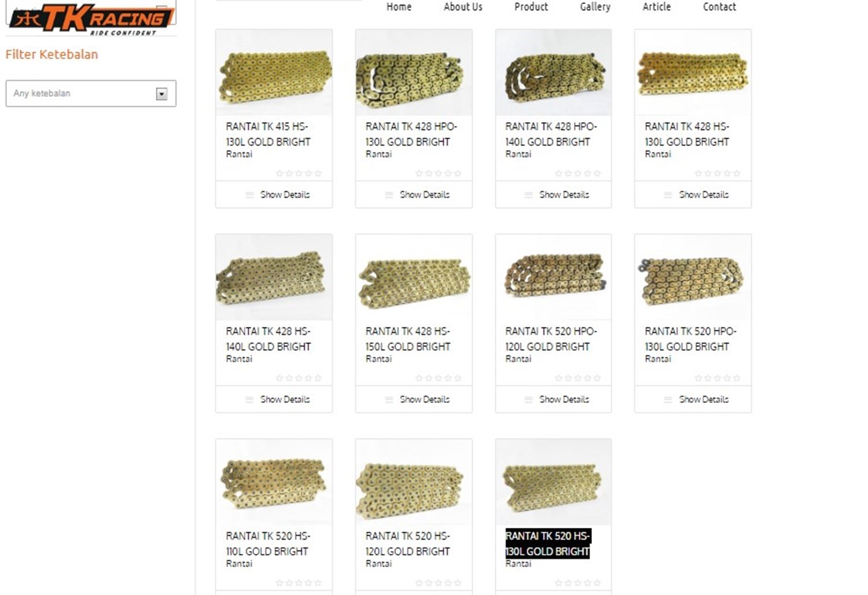Go to the About Us page
Viewport: 868px width, 595px height.
tap(463, 7)
